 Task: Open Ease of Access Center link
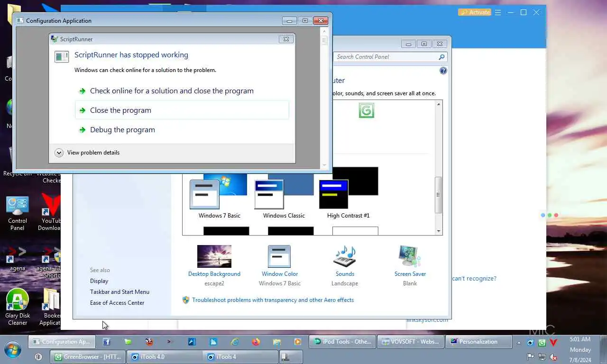117,303
